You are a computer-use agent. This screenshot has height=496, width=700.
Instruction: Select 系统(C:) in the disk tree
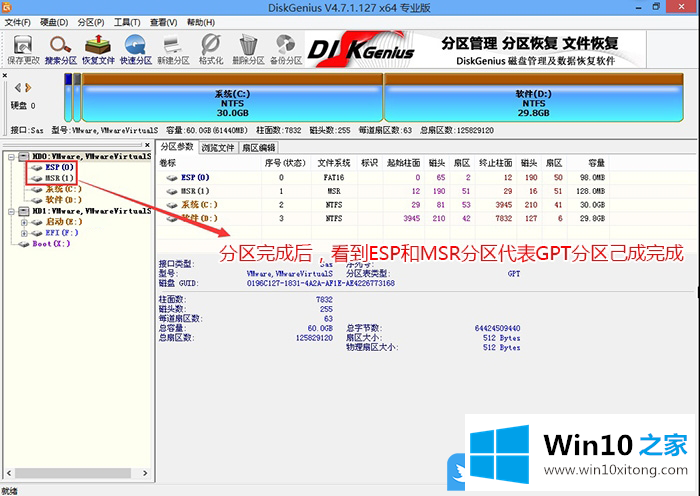tap(63, 189)
